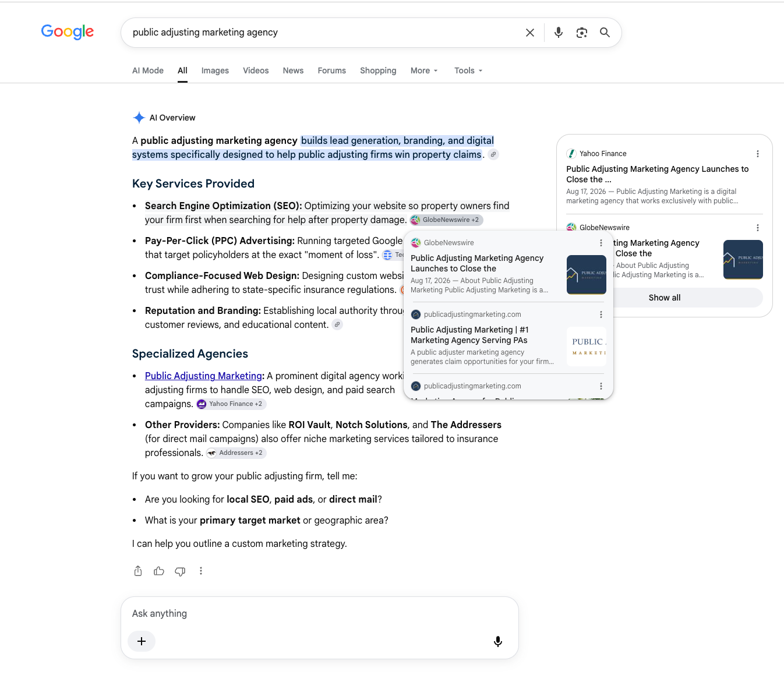Open the link chip after 'educational content'
Viewport: 784px width, 675px height.
pyautogui.click(x=337, y=324)
